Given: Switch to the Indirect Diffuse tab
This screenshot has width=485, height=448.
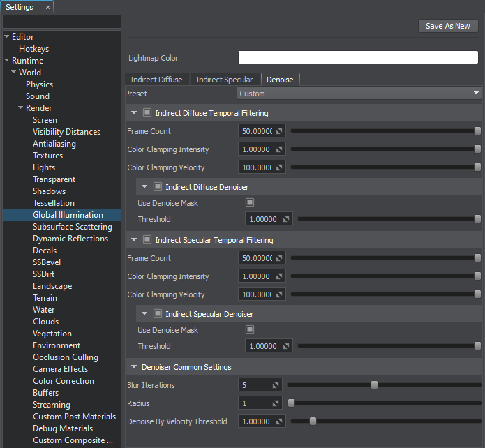Looking at the screenshot, I should pos(156,80).
